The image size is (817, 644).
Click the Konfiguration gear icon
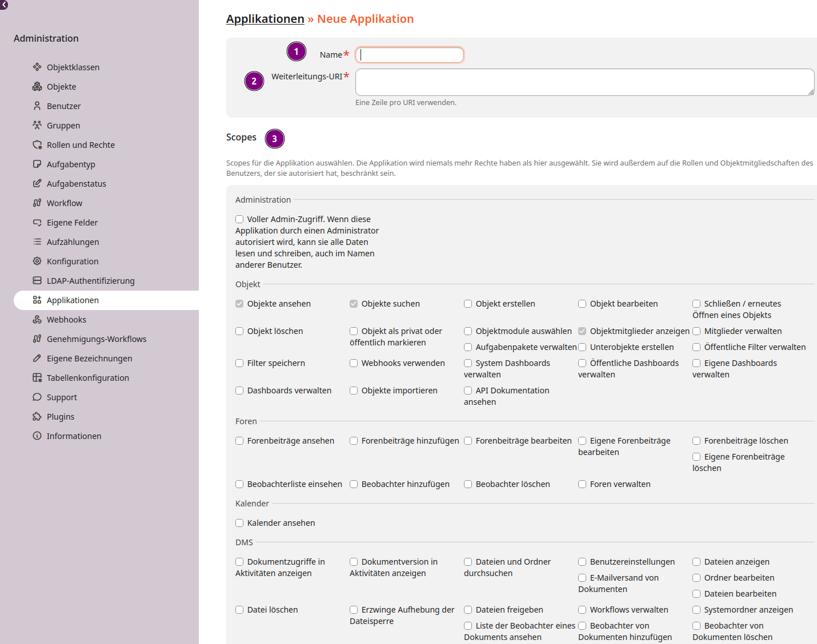[x=37, y=261]
